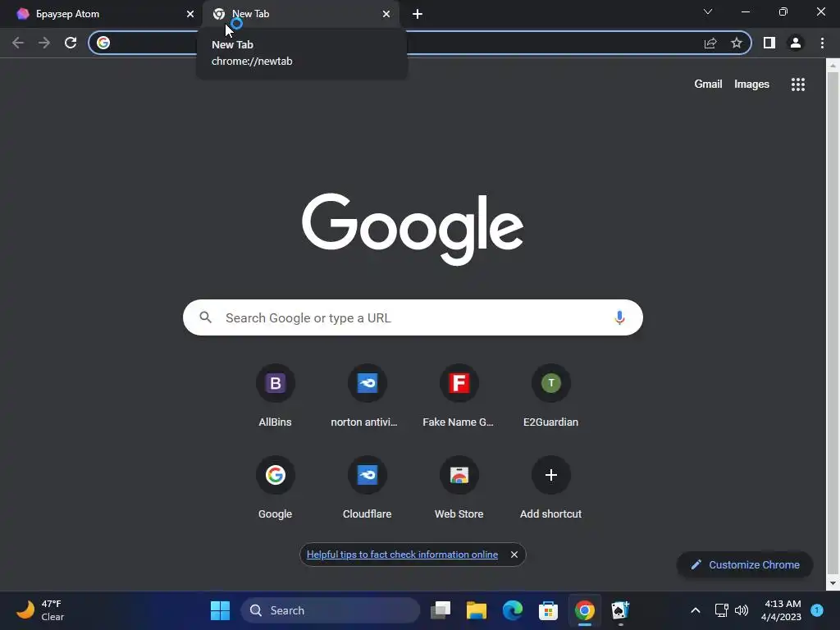Open Task View on the taskbar

pos(441,610)
